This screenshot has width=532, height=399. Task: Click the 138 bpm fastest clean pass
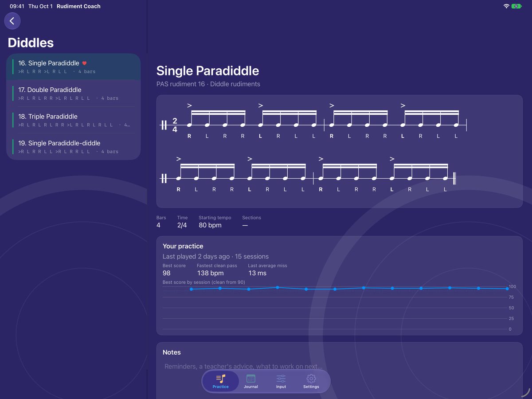[211, 273]
